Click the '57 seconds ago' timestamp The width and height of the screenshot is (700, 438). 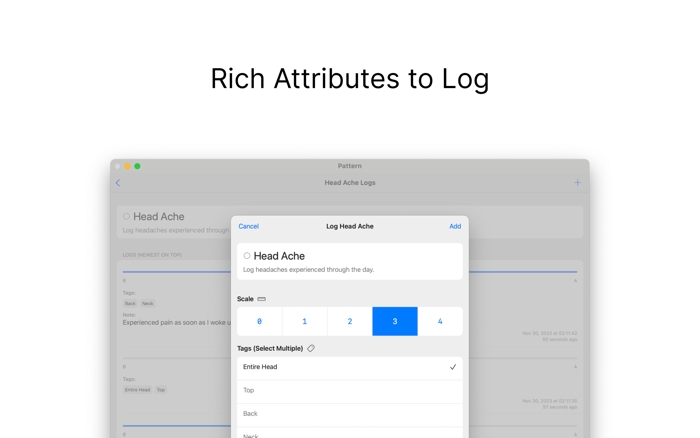coord(559,407)
